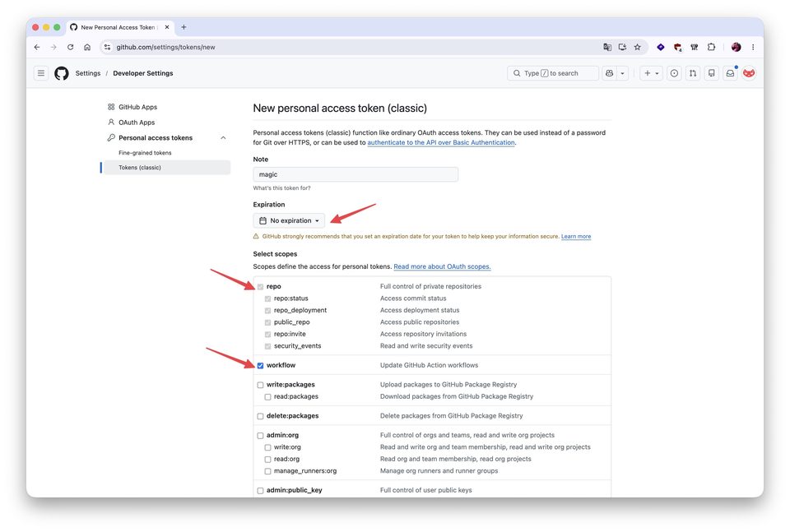
Task: Select Personal access tokens in sidebar
Action: click(x=156, y=138)
